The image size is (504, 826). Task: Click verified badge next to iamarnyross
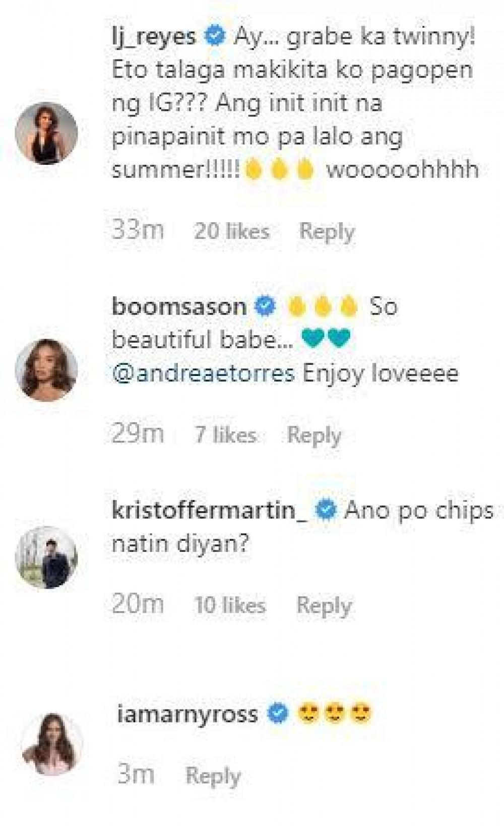pyautogui.click(x=278, y=714)
